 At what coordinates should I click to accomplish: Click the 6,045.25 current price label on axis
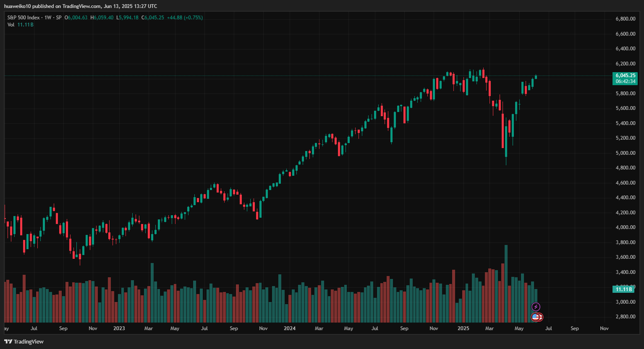tap(626, 76)
